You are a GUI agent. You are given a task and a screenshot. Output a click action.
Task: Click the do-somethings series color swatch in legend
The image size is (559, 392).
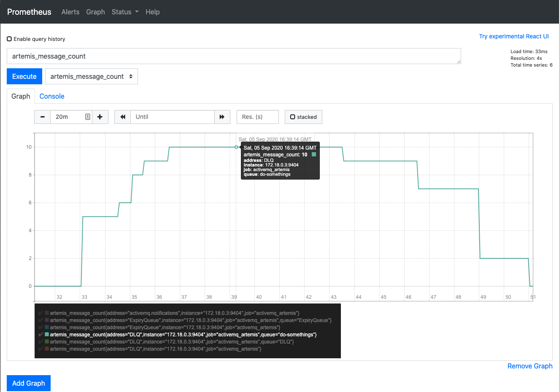click(x=47, y=335)
